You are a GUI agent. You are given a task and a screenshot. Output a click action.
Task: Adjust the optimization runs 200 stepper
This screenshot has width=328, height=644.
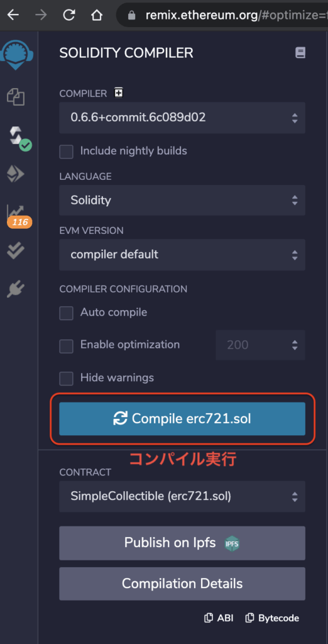coord(261,345)
